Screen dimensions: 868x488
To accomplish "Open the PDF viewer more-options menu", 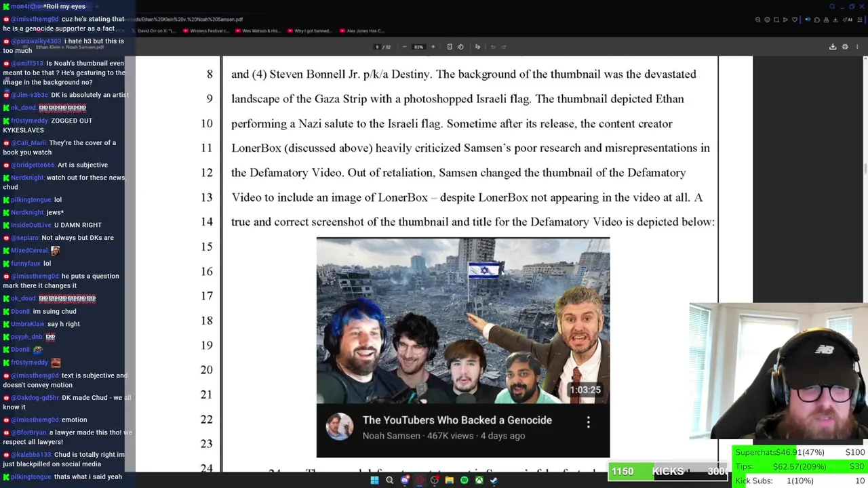I will coord(857,47).
